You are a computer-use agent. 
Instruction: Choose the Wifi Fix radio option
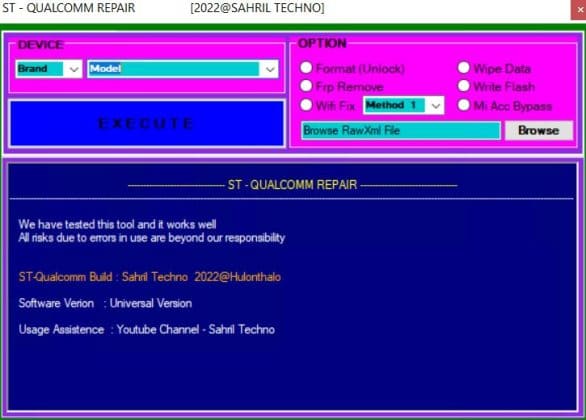(306, 105)
